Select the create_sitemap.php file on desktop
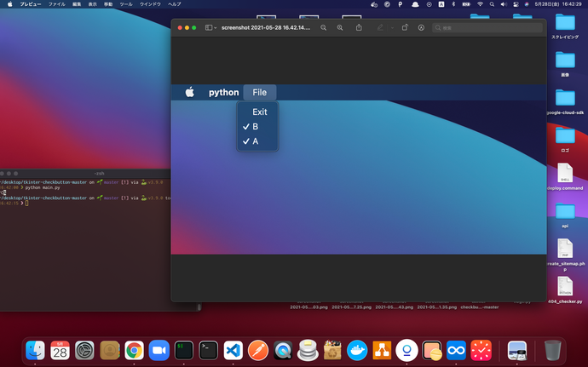The height and width of the screenshot is (367, 588). click(565, 255)
